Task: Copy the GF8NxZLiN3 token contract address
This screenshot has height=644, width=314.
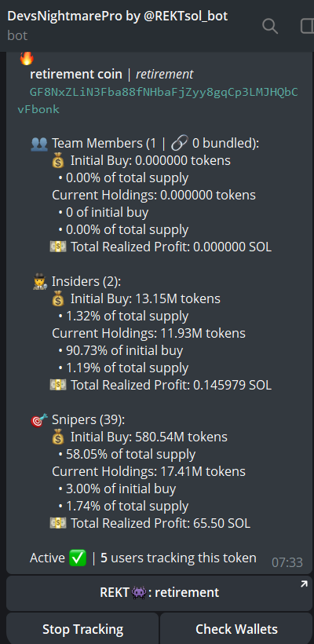Action: click(x=158, y=101)
